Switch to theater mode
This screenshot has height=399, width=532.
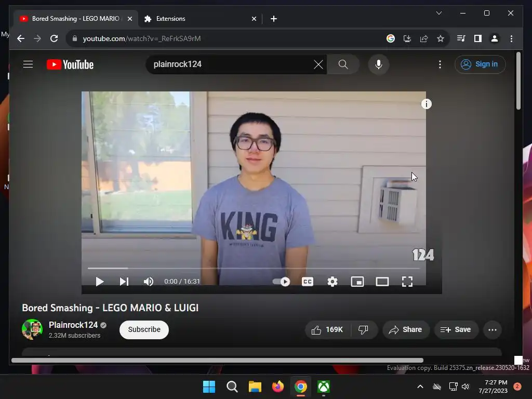(382, 282)
